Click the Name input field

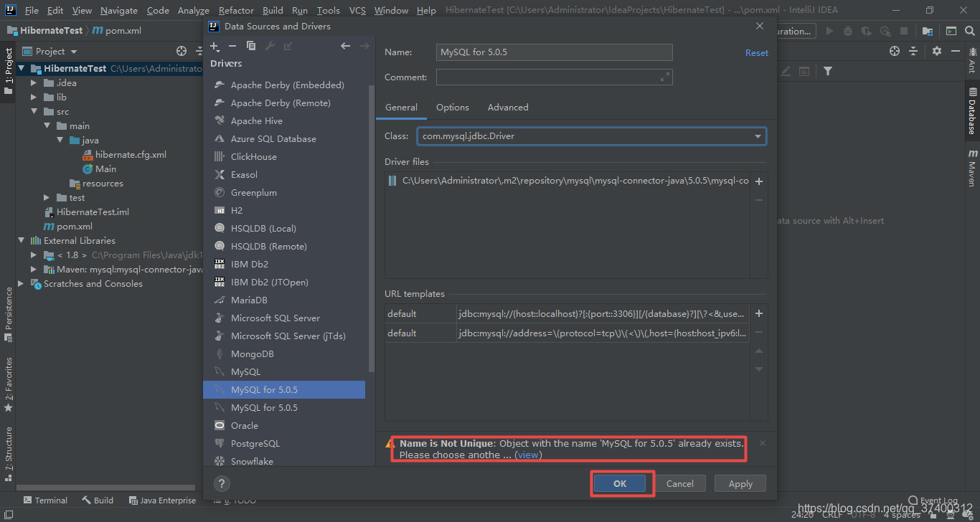click(555, 52)
